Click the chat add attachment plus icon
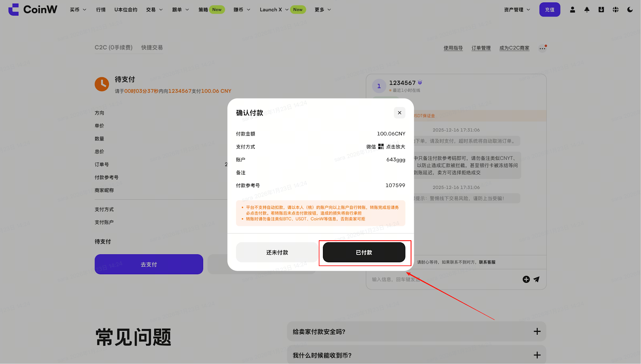 pyautogui.click(x=526, y=280)
